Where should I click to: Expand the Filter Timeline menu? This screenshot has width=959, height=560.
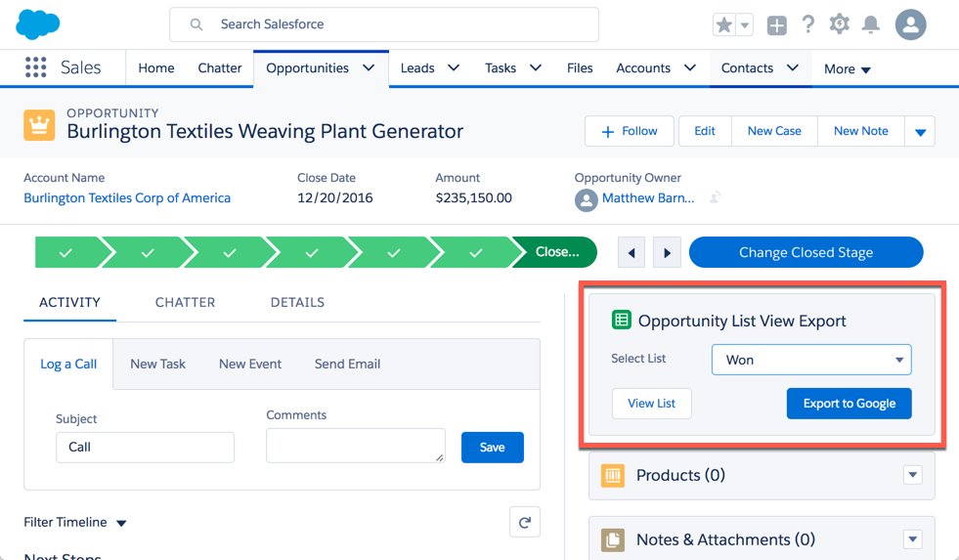coord(74,522)
